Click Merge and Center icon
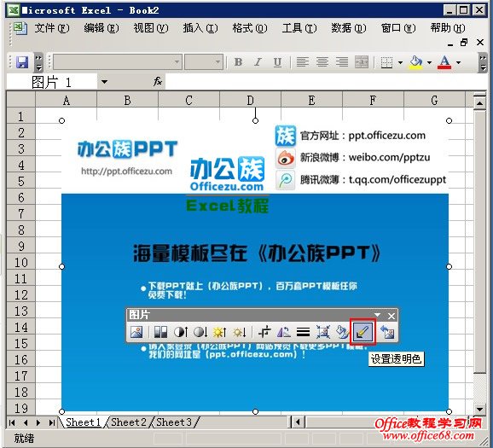This screenshot has width=493, height=448. click(362, 62)
